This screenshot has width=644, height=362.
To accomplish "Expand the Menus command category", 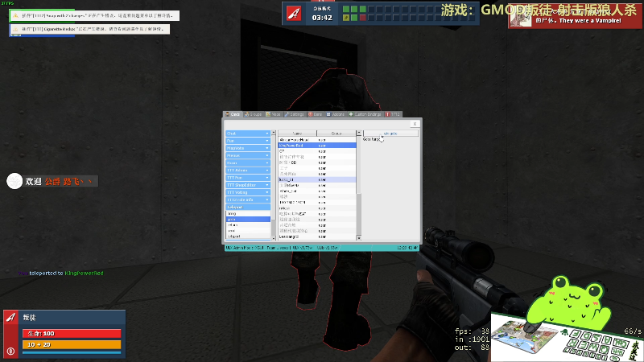I will coord(248,155).
